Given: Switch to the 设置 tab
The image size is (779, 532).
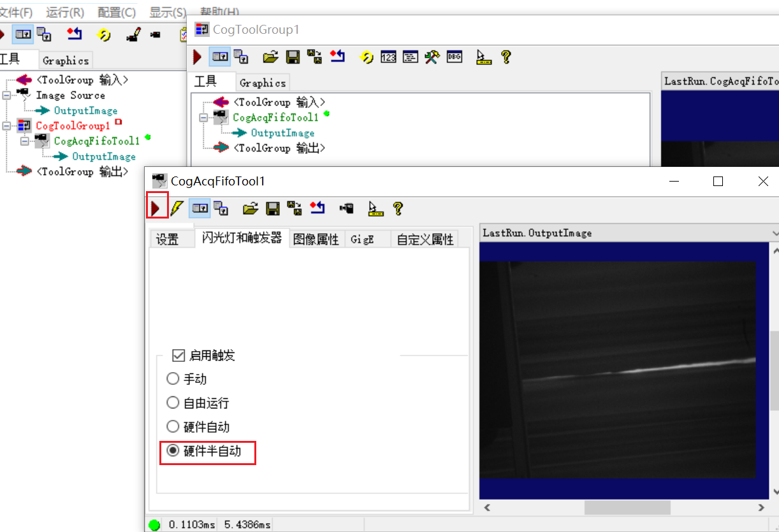Looking at the screenshot, I should pyautogui.click(x=168, y=240).
